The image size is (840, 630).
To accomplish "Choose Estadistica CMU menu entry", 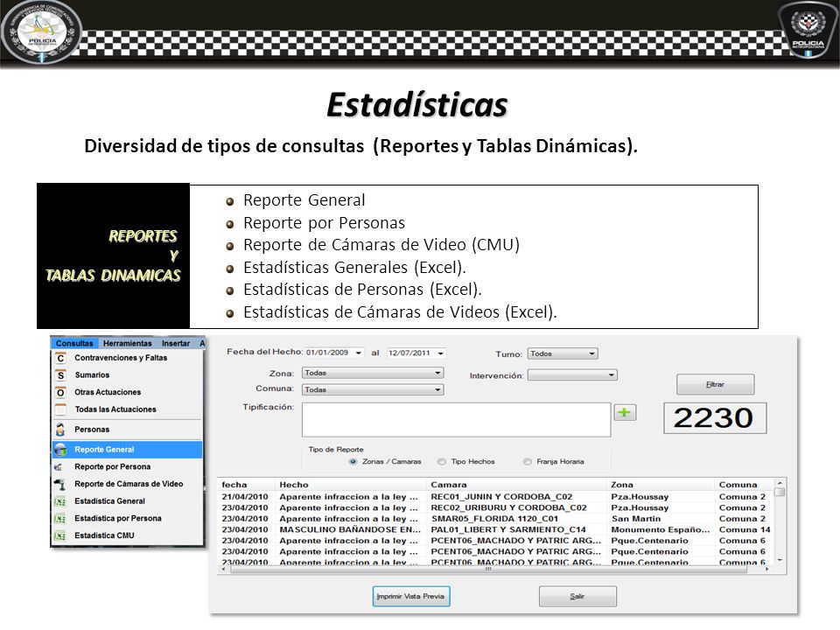I will coord(128,535).
